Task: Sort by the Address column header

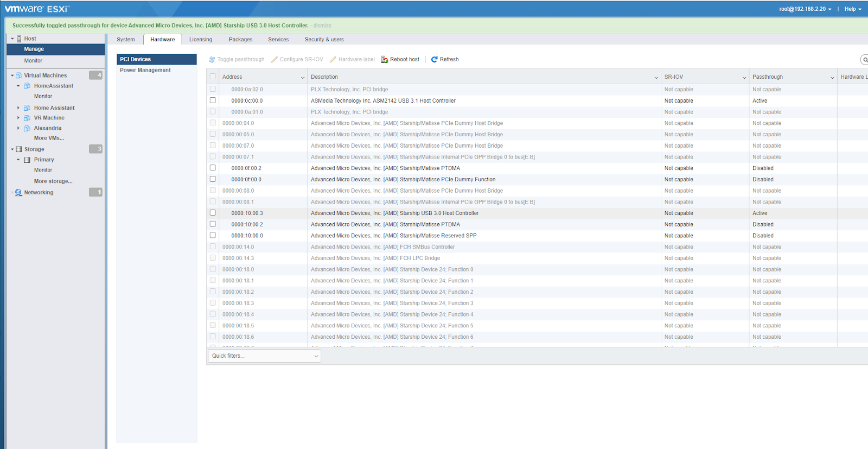Action: pyautogui.click(x=232, y=77)
